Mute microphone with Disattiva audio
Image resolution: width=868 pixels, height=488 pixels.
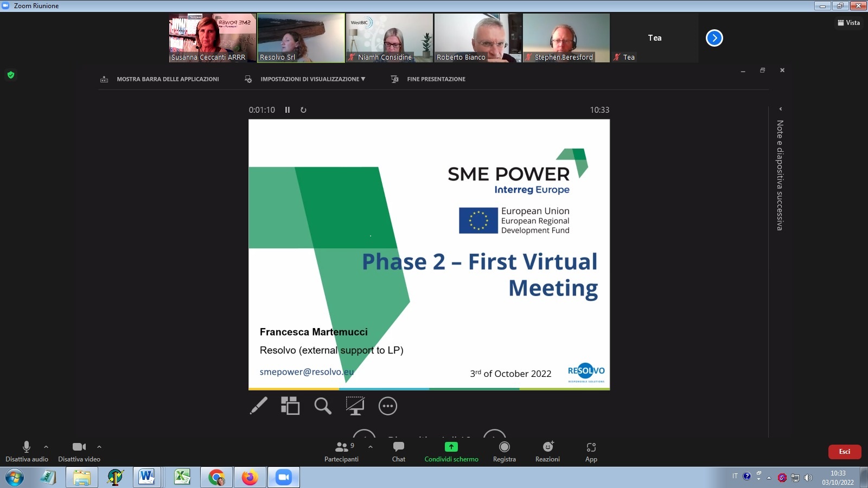click(x=27, y=451)
